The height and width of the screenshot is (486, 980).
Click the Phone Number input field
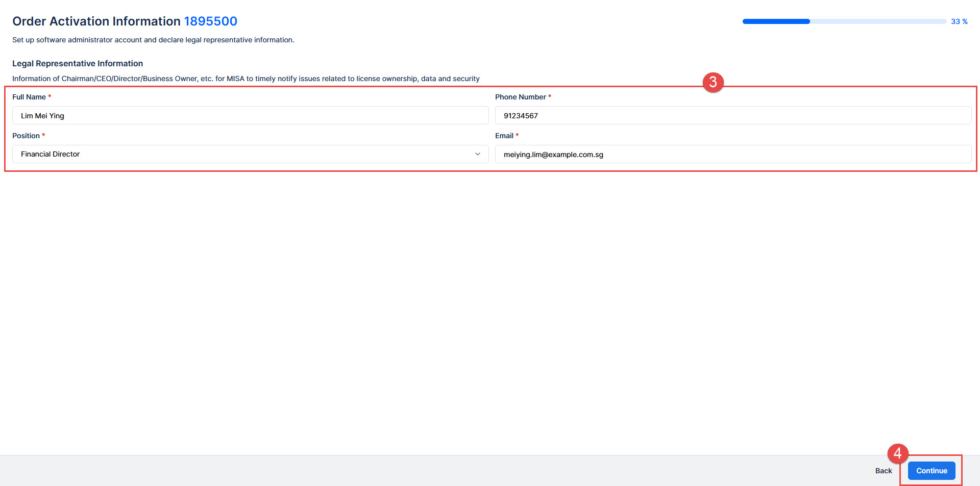click(733, 115)
